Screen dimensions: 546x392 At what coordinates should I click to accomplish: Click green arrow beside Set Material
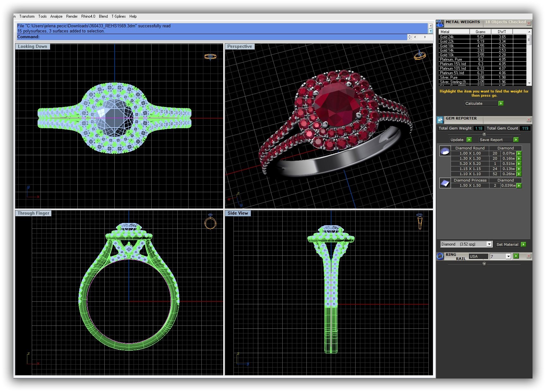[x=524, y=245]
